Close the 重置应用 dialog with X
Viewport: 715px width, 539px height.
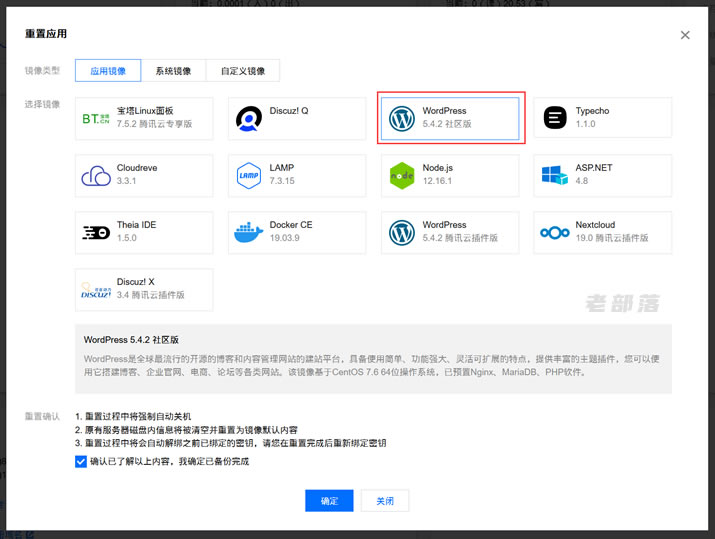tap(685, 35)
